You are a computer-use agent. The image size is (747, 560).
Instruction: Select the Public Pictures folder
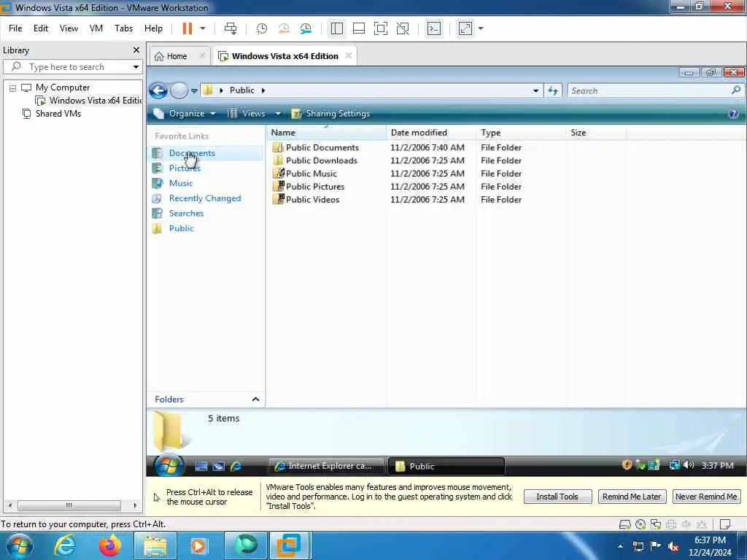click(x=315, y=187)
